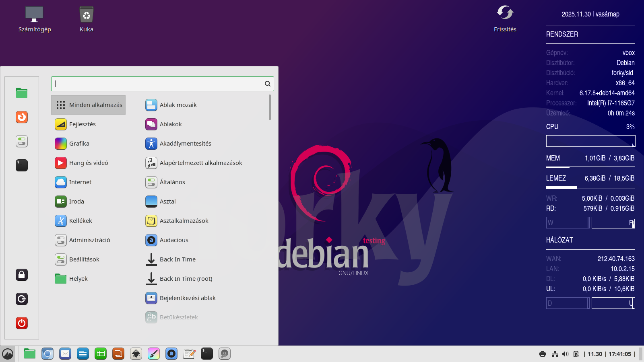644x362 pixels.
Task: Click the application list scrollbar
Action: pyautogui.click(x=270, y=107)
